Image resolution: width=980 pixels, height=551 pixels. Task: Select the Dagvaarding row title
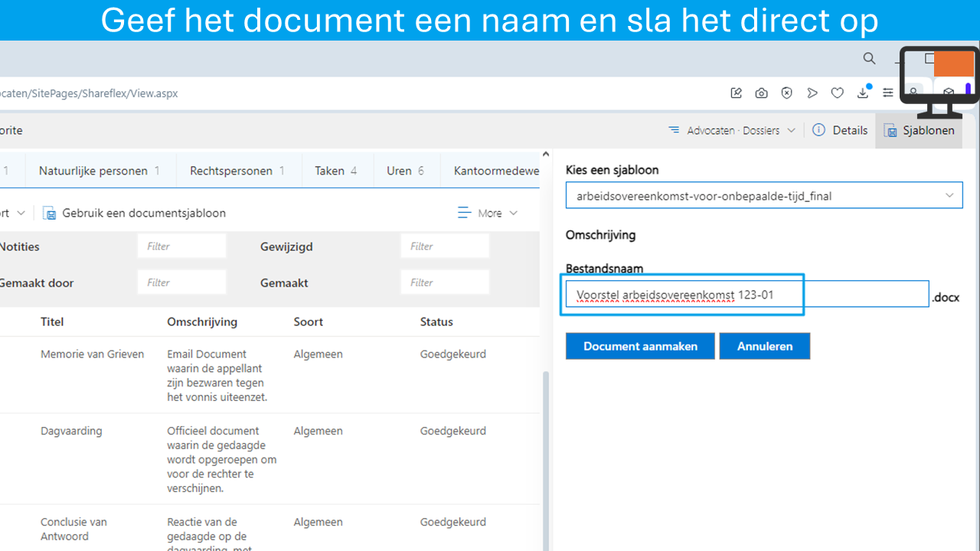pyautogui.click(x=71, y=431)
